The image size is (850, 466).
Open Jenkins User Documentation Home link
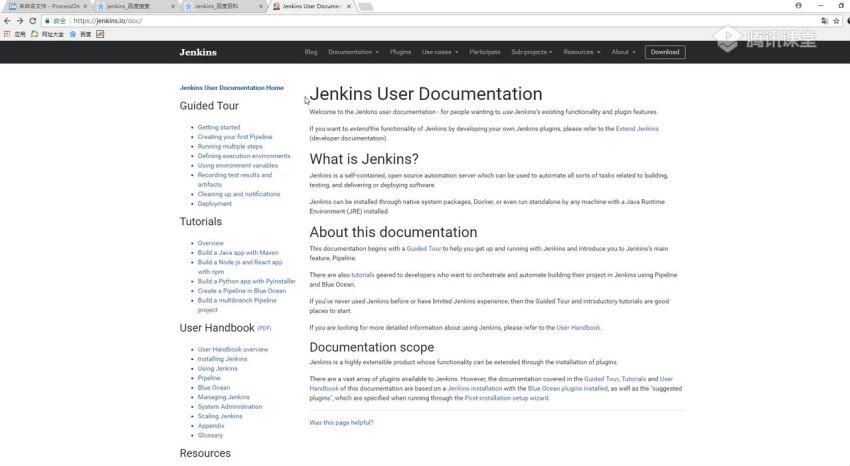click(231, 88)
